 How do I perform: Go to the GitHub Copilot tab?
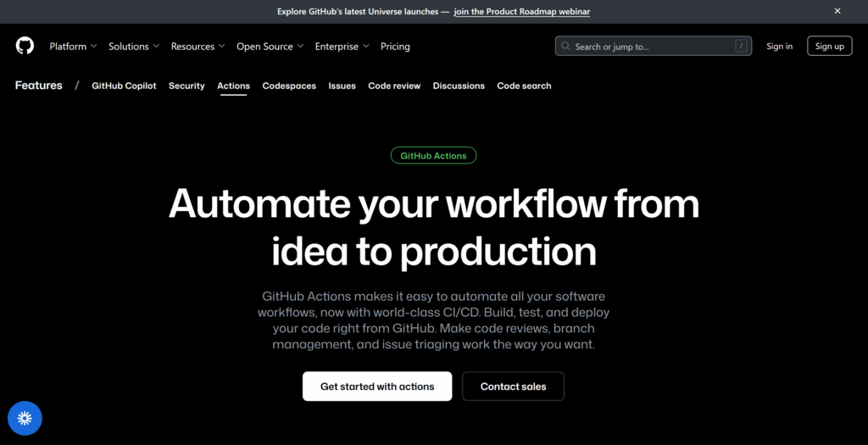[x=124, y=86]
